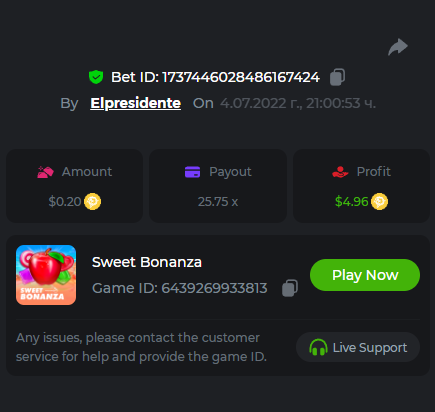435x412 pixels.
Task: Click the $4.96 profit value
Action: click(351, 202)
